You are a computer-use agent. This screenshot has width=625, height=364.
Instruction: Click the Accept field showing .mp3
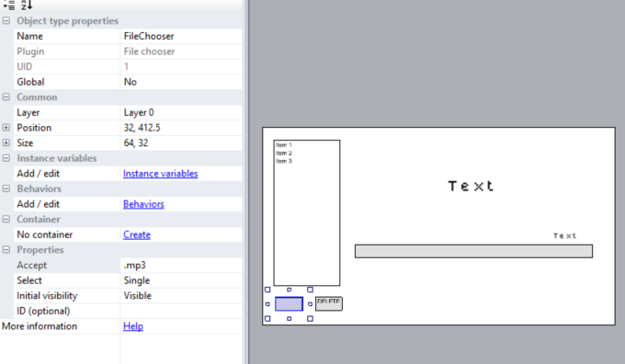181,265
